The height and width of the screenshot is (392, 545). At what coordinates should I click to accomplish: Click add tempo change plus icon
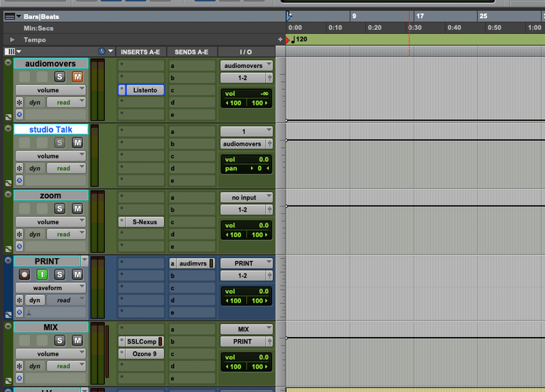(x=280, y=39)
